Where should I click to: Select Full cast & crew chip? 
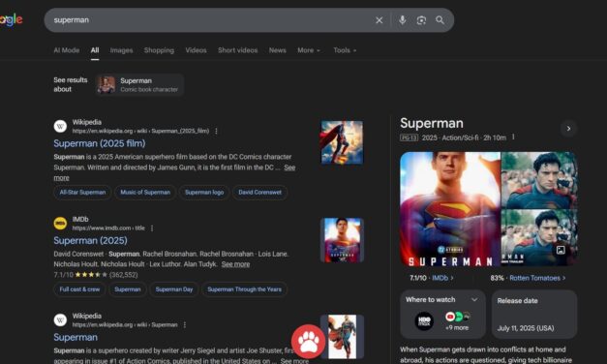click(79, 289)
